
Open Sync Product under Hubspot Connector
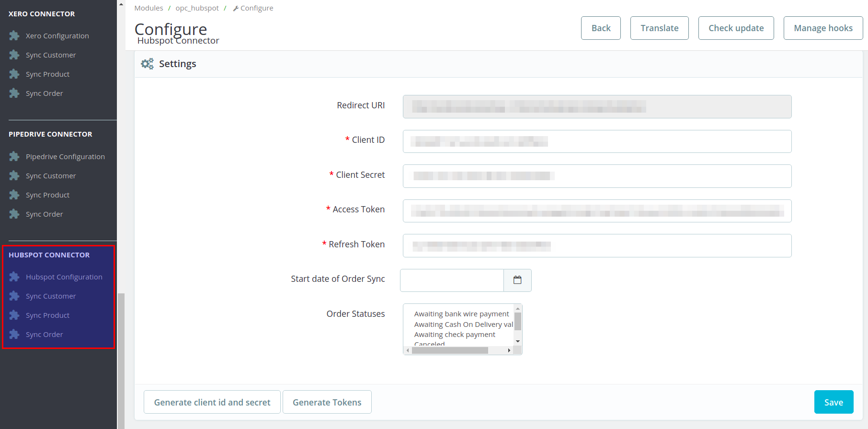pyautogui.click(x=47, y=315)
